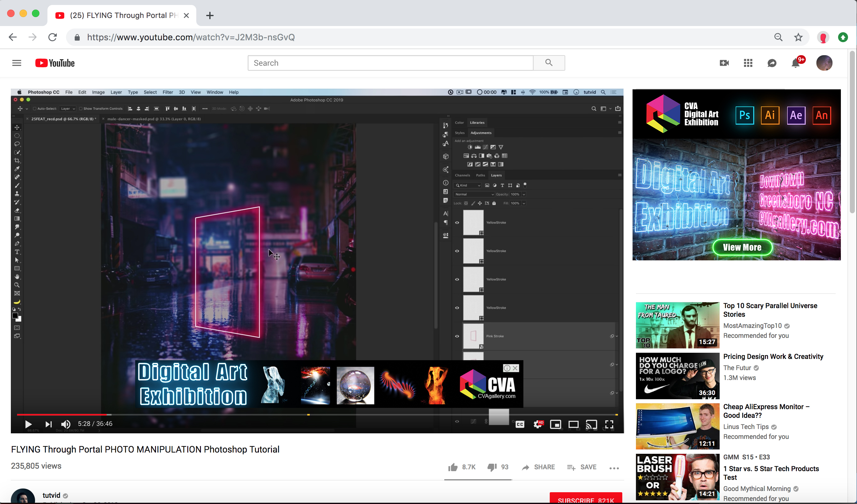This screenshot has height=504, width=857.
Task: Toggle Show Transform Controls checkbox
Action: point(81,109)
